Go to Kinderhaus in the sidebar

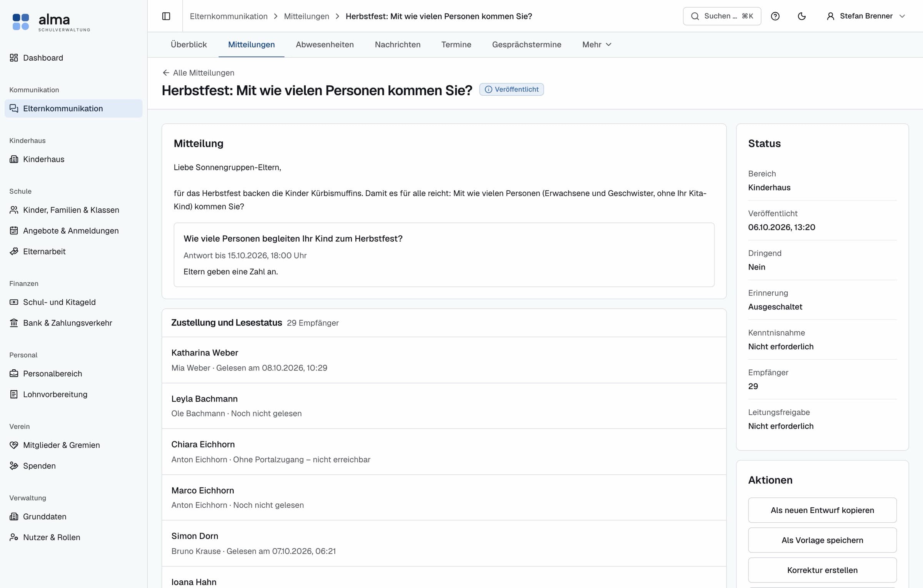pos(73,159)
